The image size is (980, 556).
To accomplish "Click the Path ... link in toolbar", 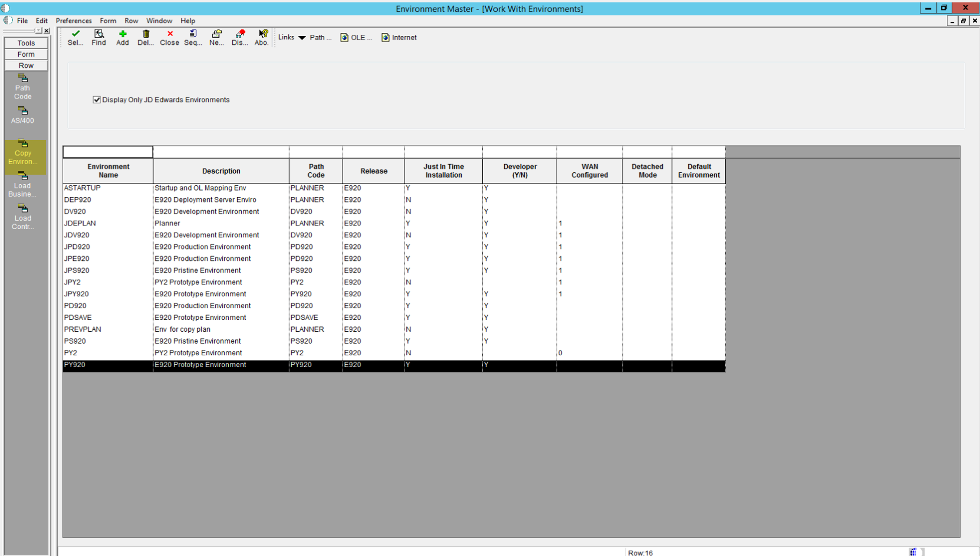I will 320,37.
